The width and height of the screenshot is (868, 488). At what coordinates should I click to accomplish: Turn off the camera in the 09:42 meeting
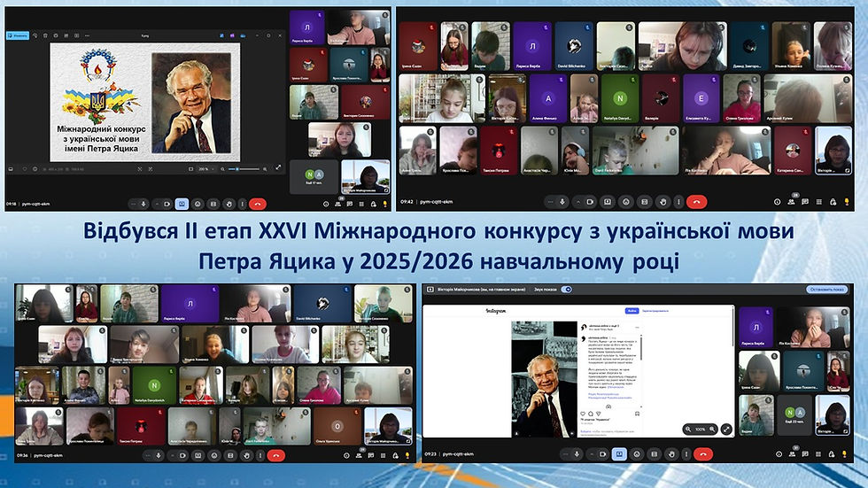[x=590, y=202]
